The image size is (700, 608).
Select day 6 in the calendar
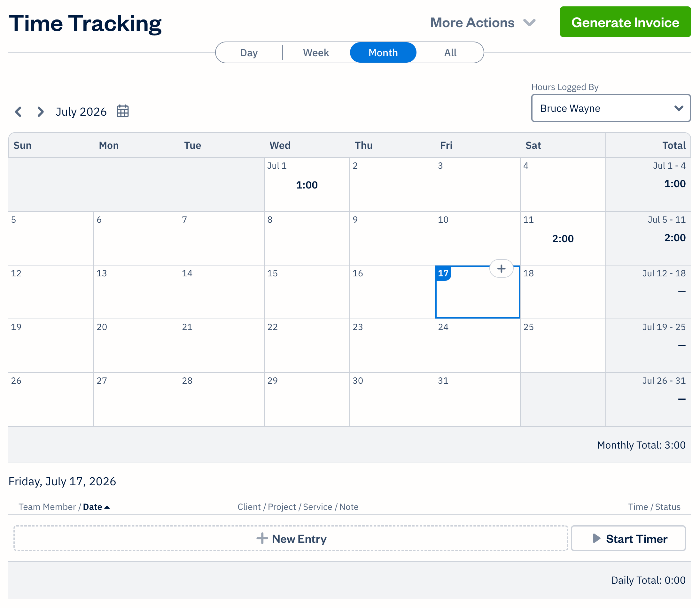pos(136,239)
